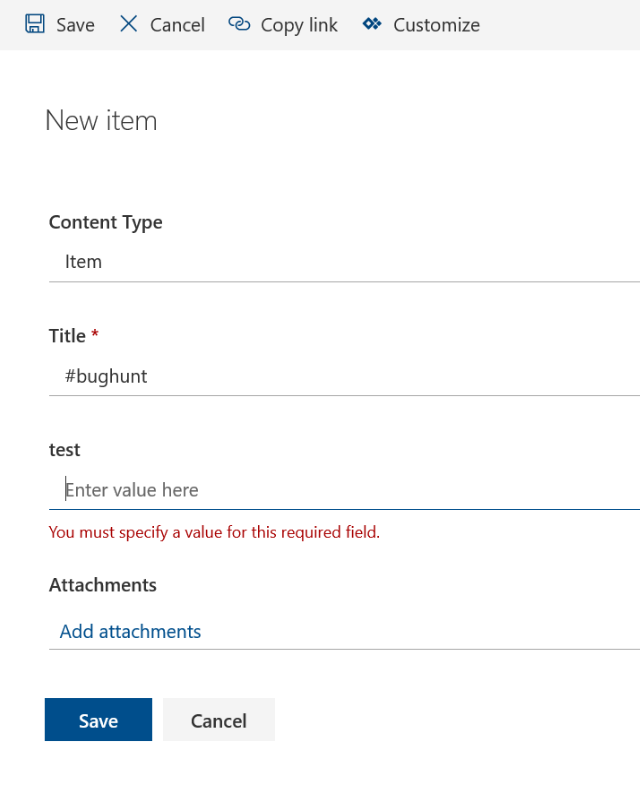This screenshot has width=640, height=809.
Task: Focus the Title field containing #bughunt
Action: point(344,377)
